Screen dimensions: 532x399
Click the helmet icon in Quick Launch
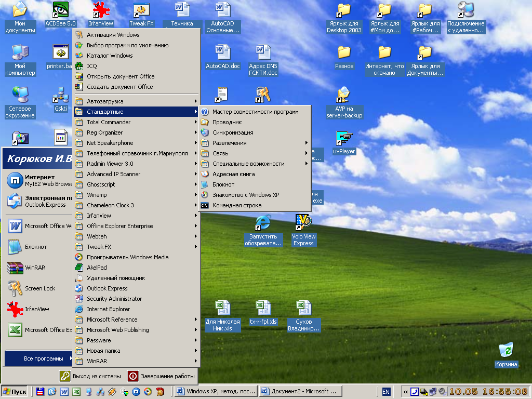pyautogui.click(x=160, y=392)
